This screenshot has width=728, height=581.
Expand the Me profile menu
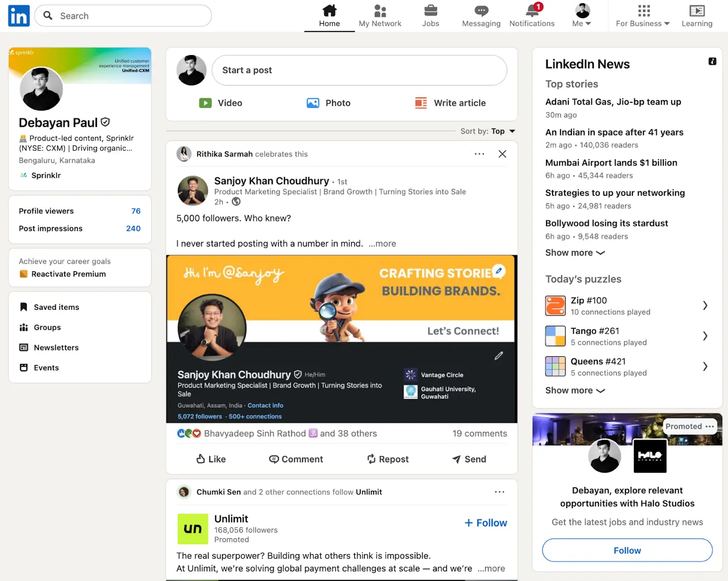tap(582, 16)
